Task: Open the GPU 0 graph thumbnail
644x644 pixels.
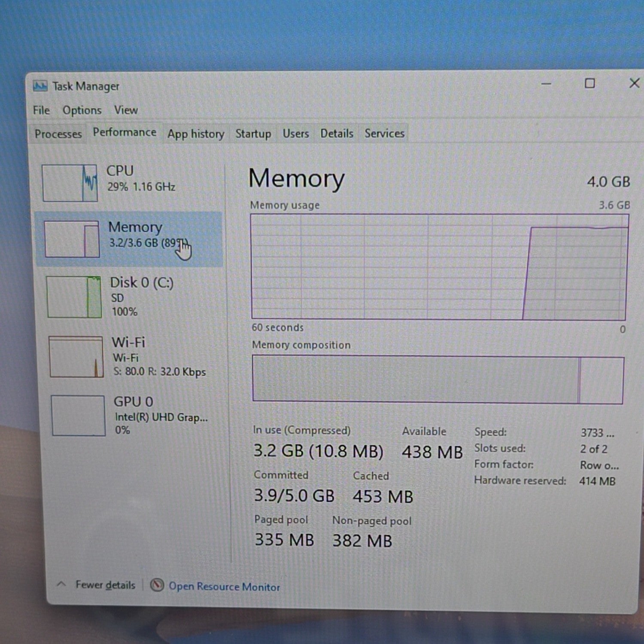Action: [x=78, y=416]
